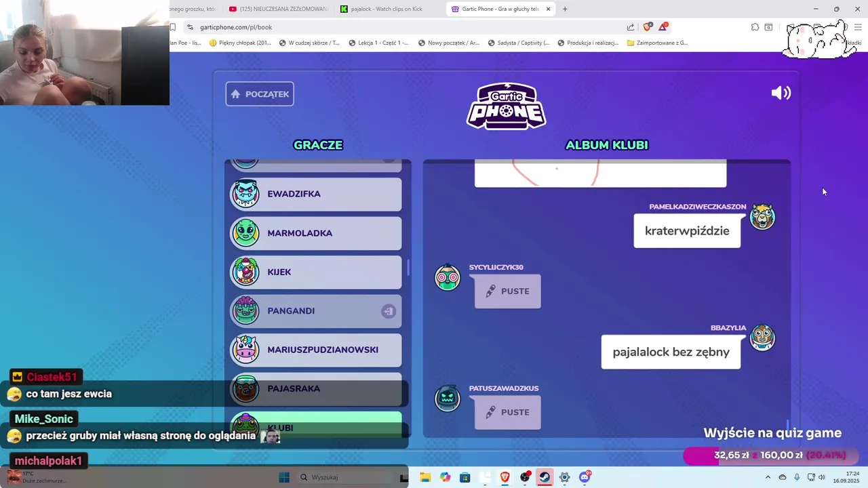Click PATUSZAWADZKUS's avatar icon
Image resolution: width=868 pixels, height=488 pixels.
pos(448,399)
